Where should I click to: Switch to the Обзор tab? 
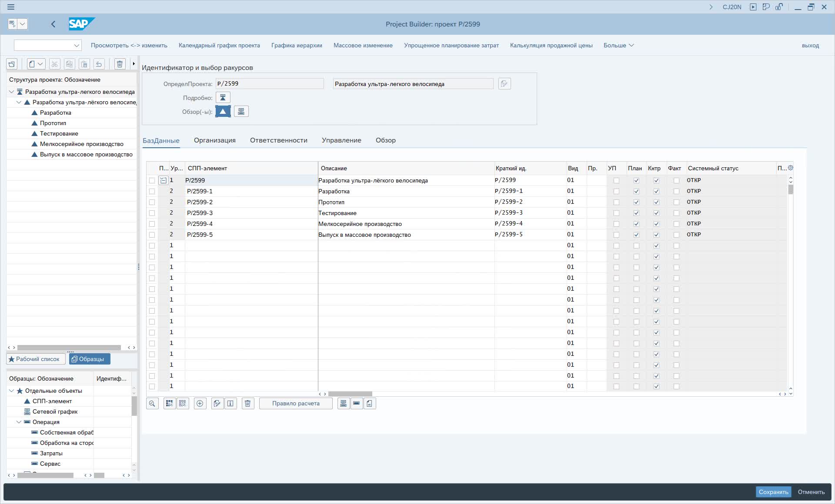pos(386,140)
